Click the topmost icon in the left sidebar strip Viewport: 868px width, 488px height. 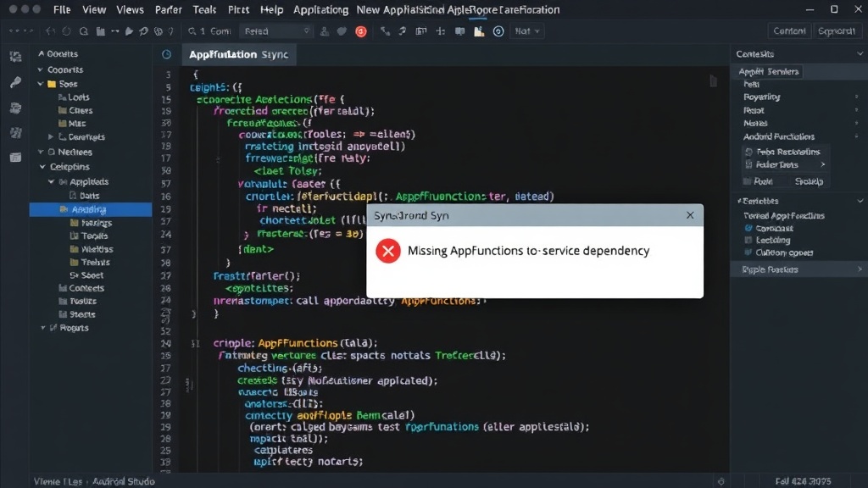[15, 57]
